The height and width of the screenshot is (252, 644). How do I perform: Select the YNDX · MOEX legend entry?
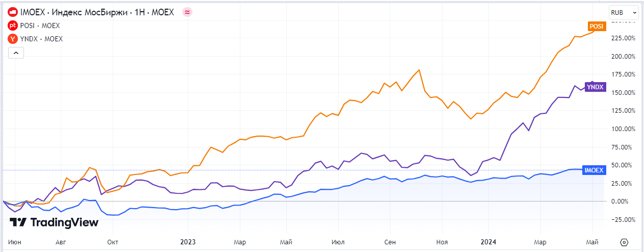point(41,39)
